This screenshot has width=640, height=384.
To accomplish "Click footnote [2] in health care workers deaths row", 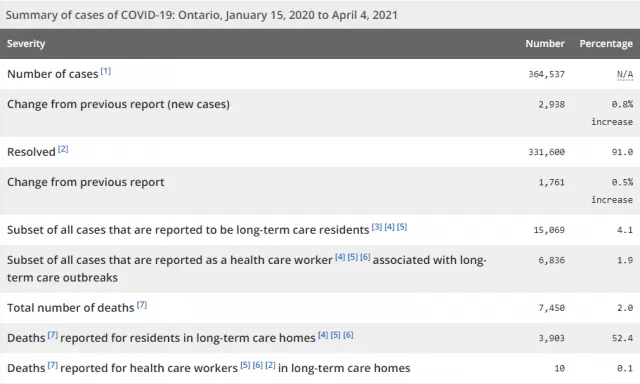I will [270, 365].
